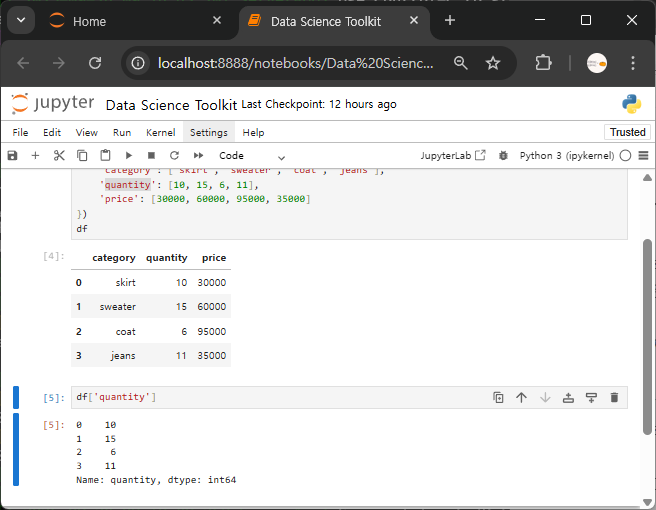
Task: Open the Edit menu
Action: pyautogui.click(x=52, y=133)
